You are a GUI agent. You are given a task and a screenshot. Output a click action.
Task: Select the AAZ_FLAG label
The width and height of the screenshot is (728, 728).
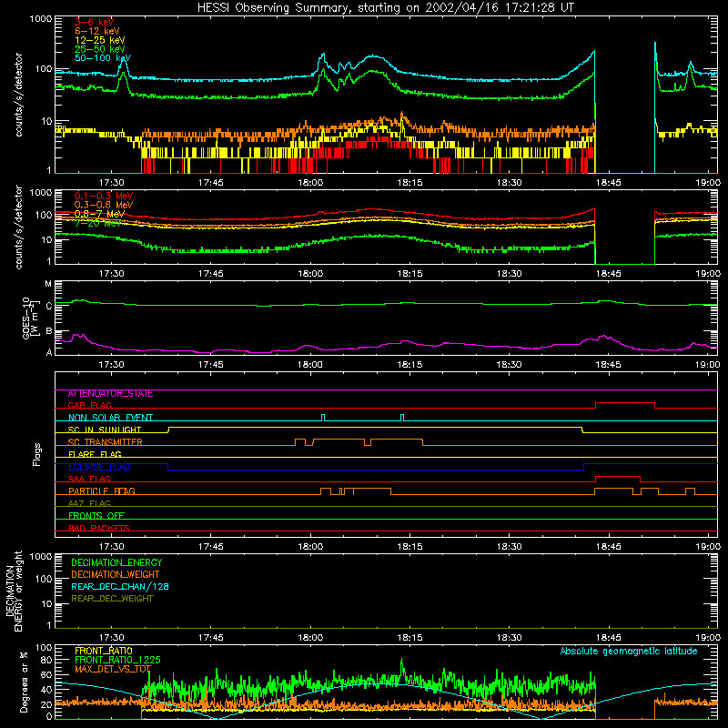tap(89, 503)
